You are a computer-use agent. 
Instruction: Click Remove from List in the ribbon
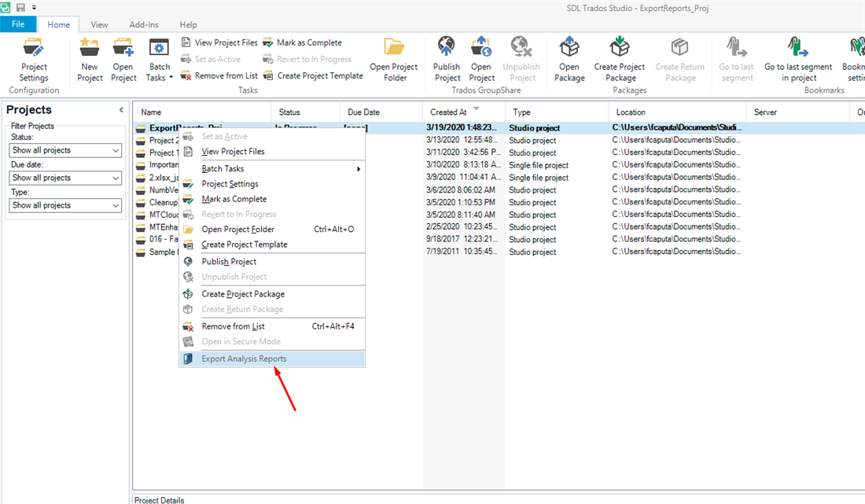(x=219, y=75)
